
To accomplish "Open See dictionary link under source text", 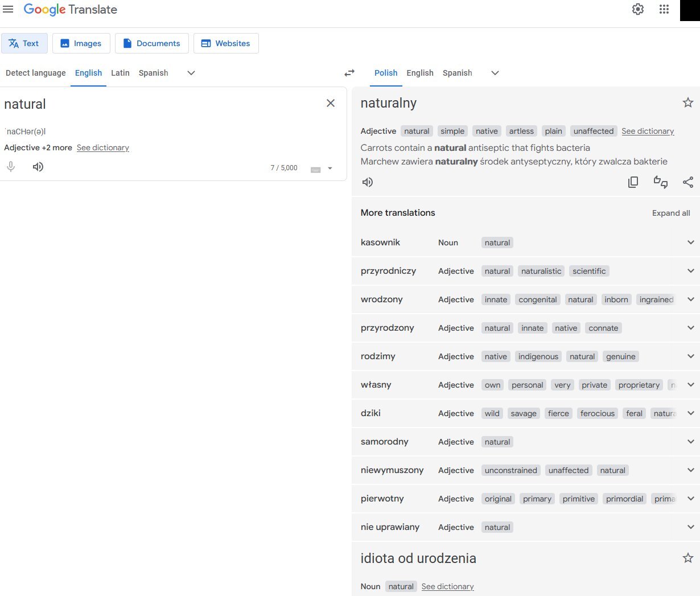I will pos(103,147).
